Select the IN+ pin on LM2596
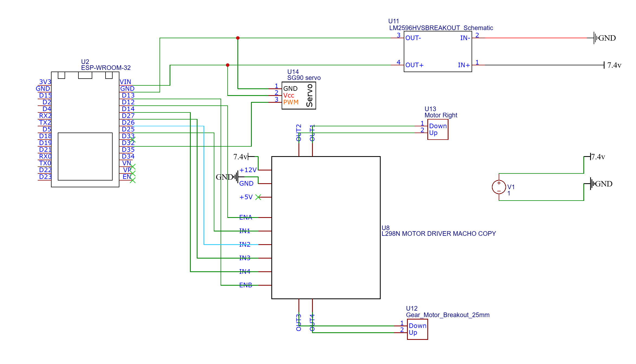636x364 pixels. click(464, 65)
